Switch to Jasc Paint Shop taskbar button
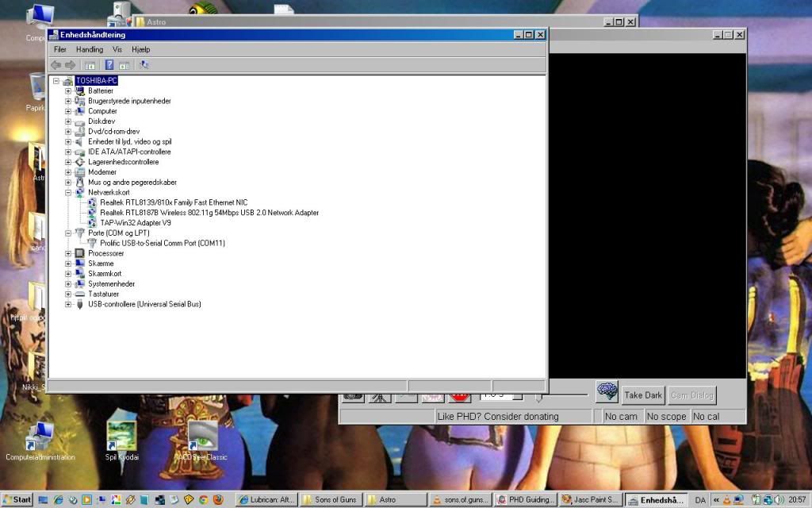This screenshot has height=508, width=812. [x=590, y=500]
